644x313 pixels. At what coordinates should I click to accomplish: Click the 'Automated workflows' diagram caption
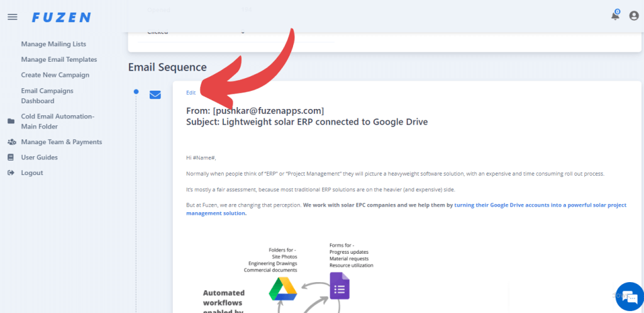point(224,302)
